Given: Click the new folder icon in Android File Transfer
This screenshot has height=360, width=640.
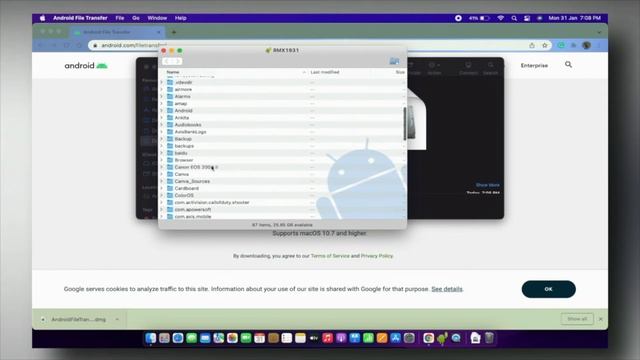Looking at the screenshot, I should [x=394, y=61].
